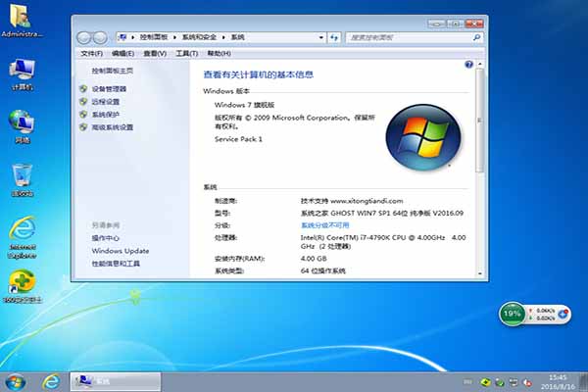
Task: Open the Network desktop icon
Action: click(x=23, y=126)
